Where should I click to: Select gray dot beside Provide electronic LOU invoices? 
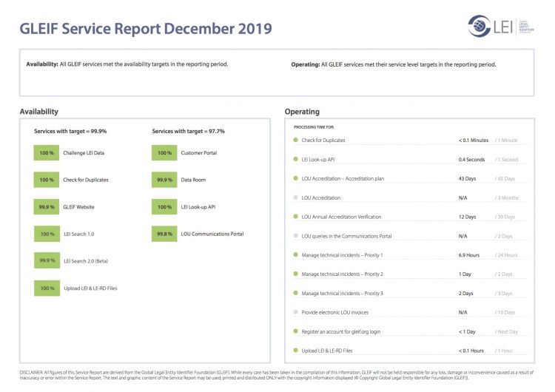point(295,313)
